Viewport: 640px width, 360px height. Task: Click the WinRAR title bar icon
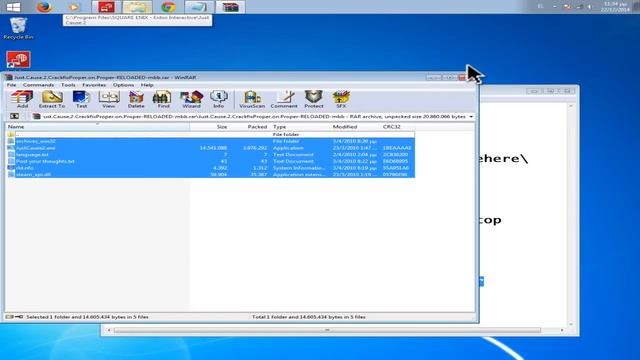[9, 77]
